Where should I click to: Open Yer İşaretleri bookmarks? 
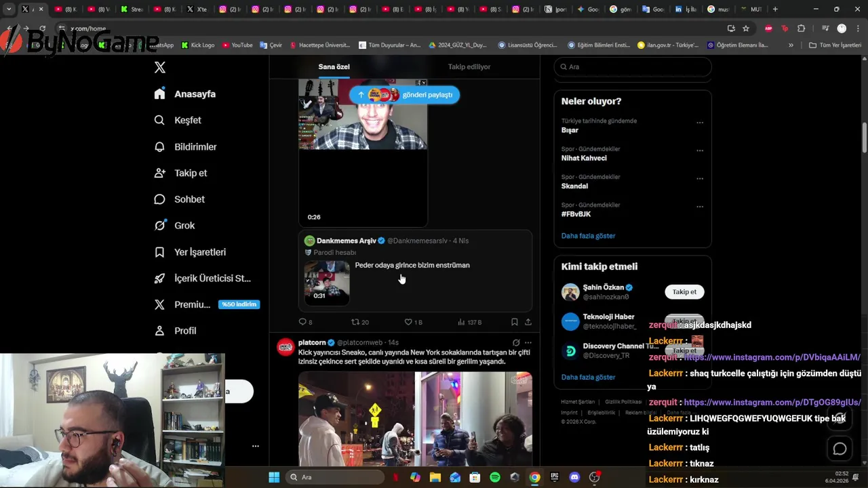pos(190,252)
